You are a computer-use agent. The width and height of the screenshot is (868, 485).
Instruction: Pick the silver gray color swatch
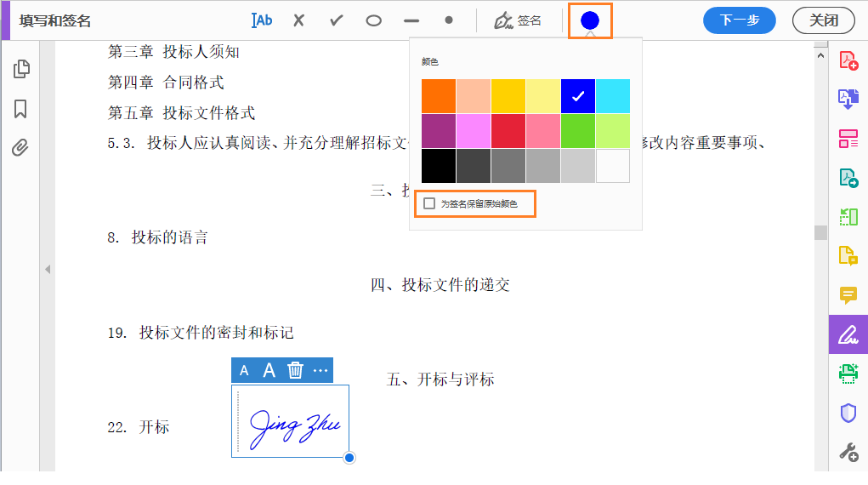click(543, 166)
